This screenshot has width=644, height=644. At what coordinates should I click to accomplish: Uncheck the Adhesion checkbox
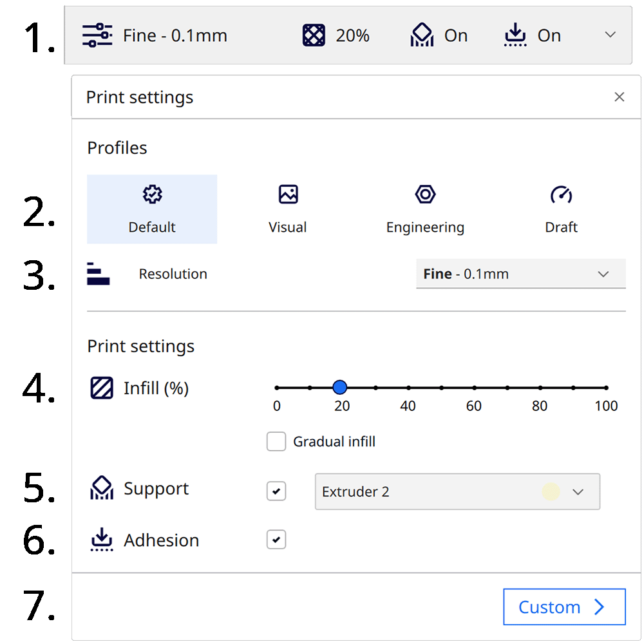(x=276, y=540)
